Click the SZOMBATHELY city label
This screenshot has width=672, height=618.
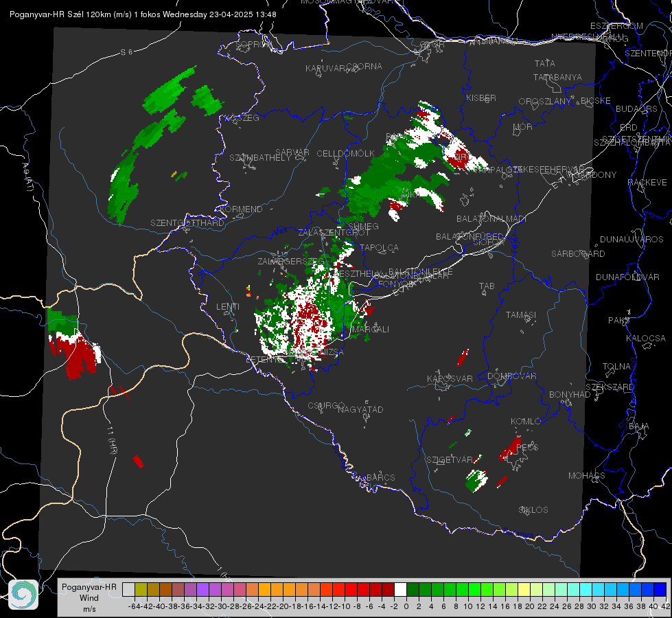[x=259, y=158]
